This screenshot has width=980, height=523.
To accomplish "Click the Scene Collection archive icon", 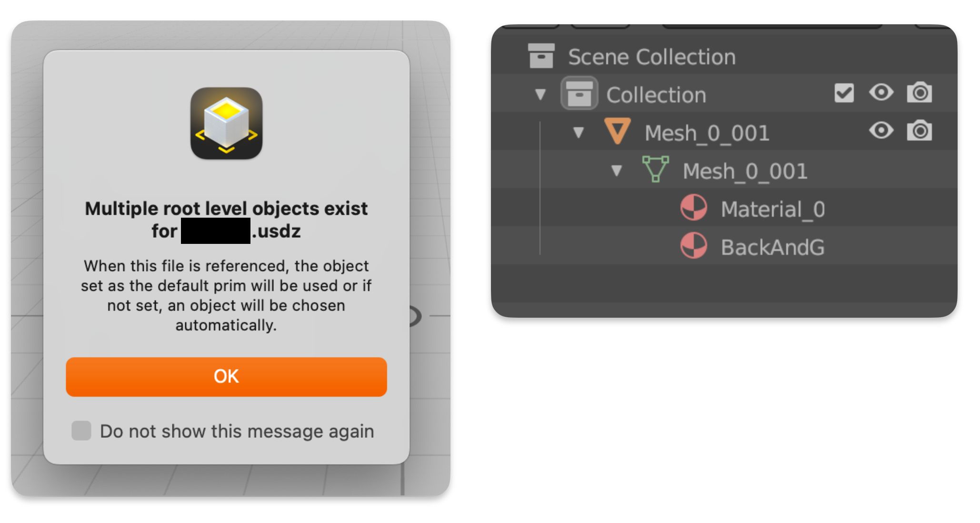I will point(541,56).
